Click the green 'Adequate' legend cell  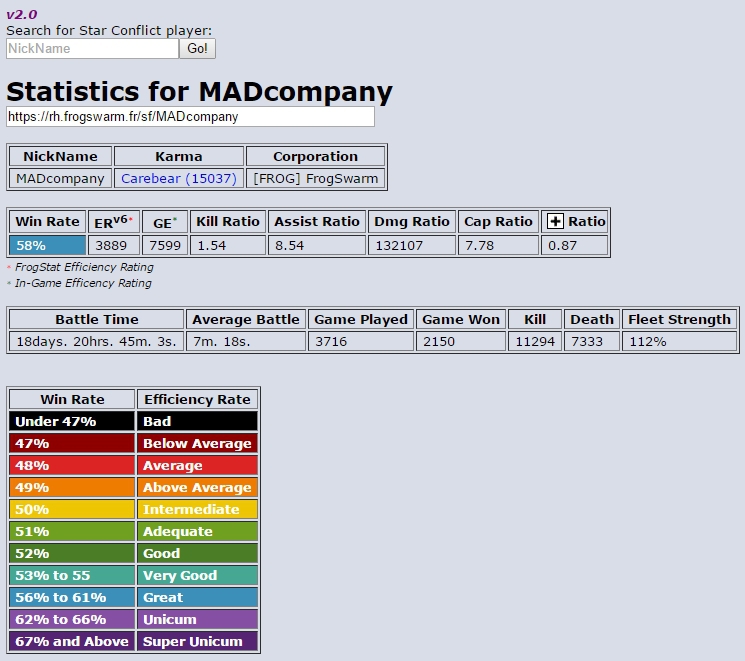coord(197,531)
